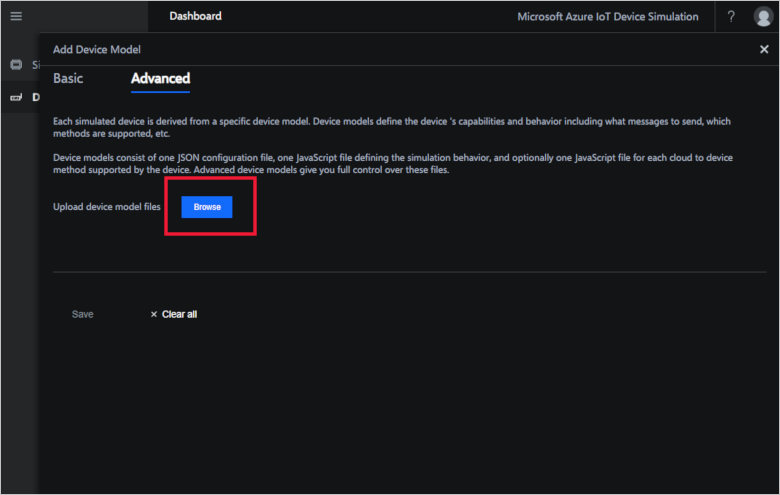
Task: Click the Dashboard title text
Action: pyautogui.click(x=195, y=16)
